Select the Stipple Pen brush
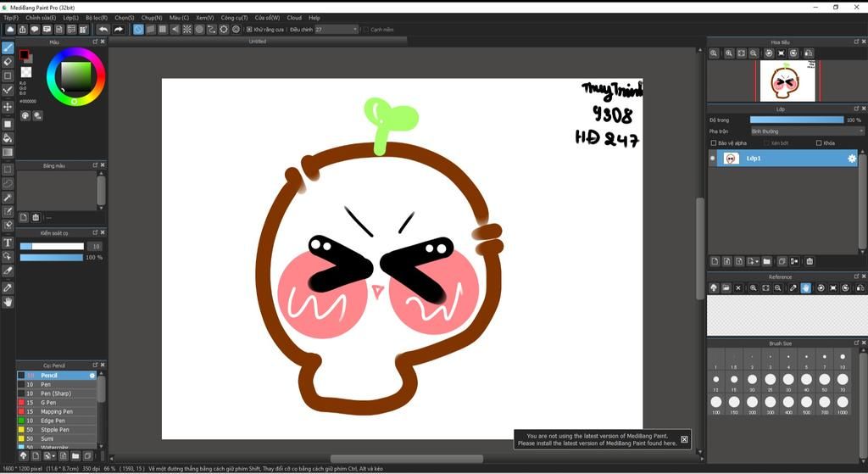Viewport: 868px width, 474px height. [x=57, y=430]
